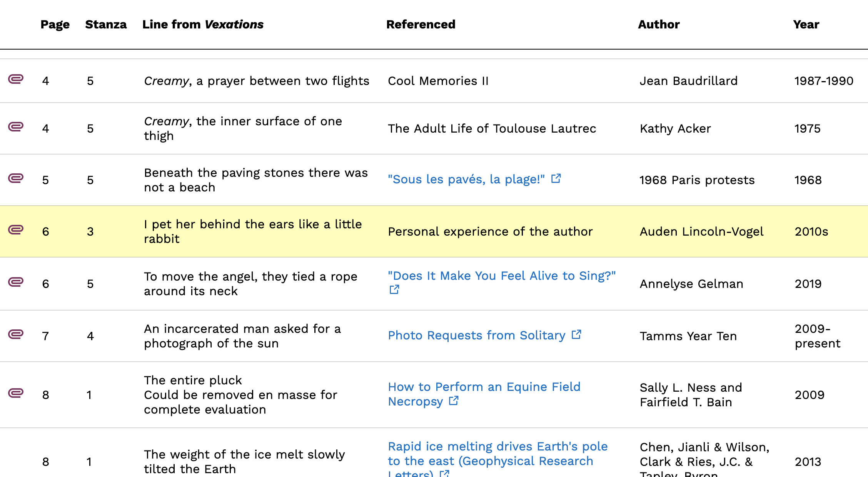Click the external link icon after "Sous les pavés"
Screen dimensions: 868x477
(x=556, y=179)
